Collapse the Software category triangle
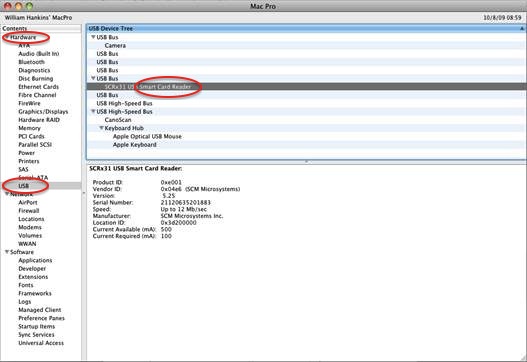The height and width of the screenshot is (362, 527). pyautogui.click(x=7, y=252)
